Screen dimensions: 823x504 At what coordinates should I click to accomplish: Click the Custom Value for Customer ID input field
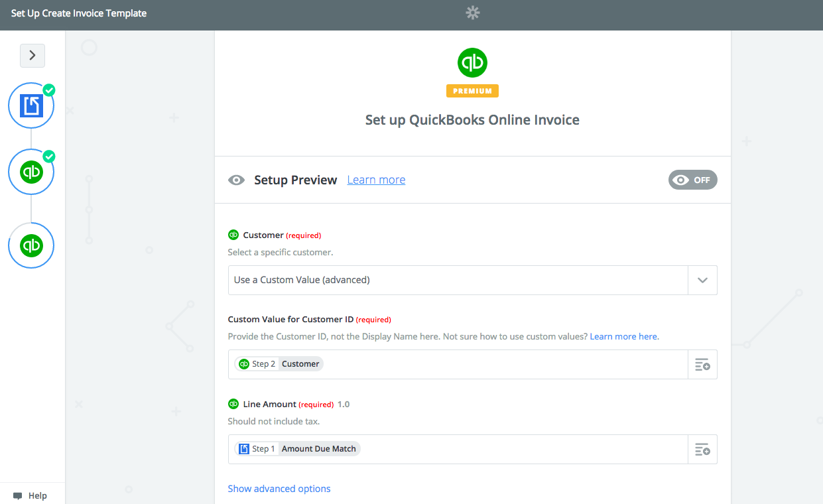[x=458, y=365]
